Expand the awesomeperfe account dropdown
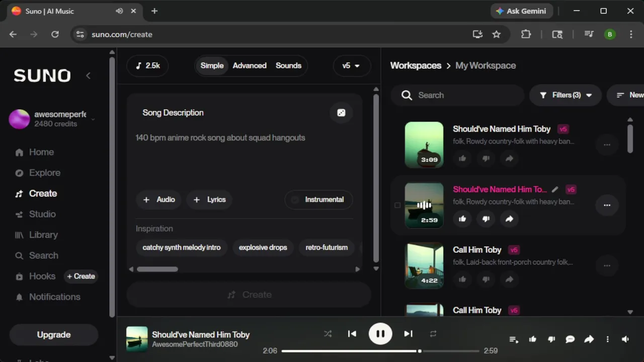This screenshot has width=644, height=362. (x=93, y=119)
